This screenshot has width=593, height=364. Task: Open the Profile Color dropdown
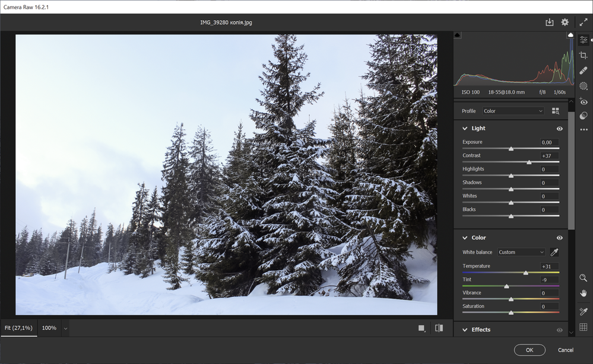(513, 111)
